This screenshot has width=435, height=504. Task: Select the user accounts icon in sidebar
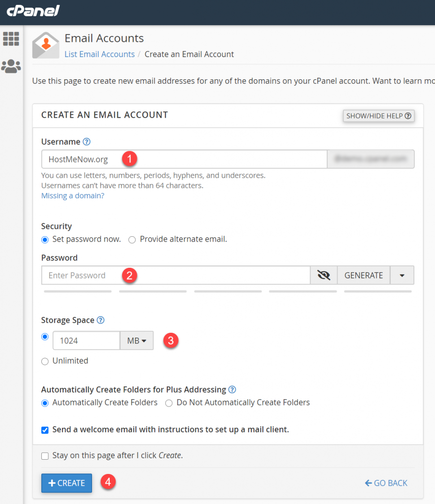(x=11, y=66)
